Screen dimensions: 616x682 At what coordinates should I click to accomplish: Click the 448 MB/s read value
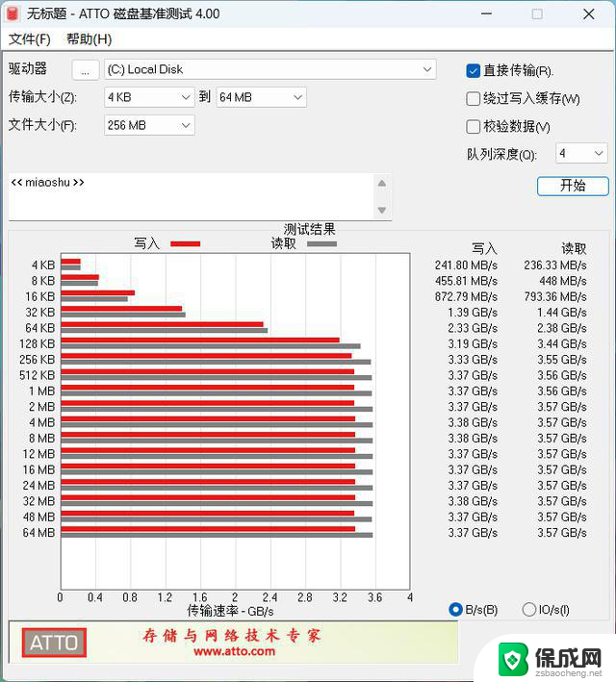click(x=563, y=281)
